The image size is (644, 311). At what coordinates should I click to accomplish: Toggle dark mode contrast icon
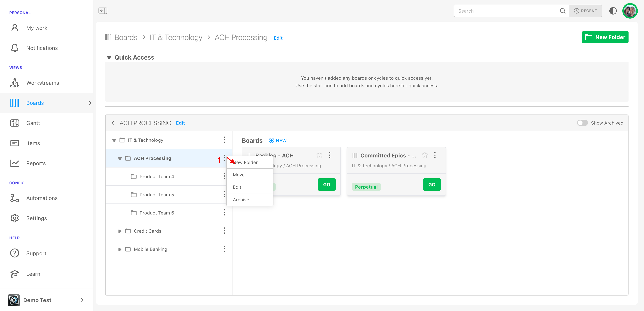(x=613, y=11)
